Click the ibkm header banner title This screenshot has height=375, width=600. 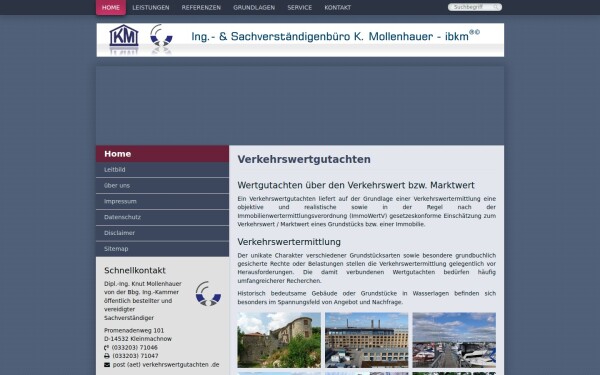click(x=335, y=36)
